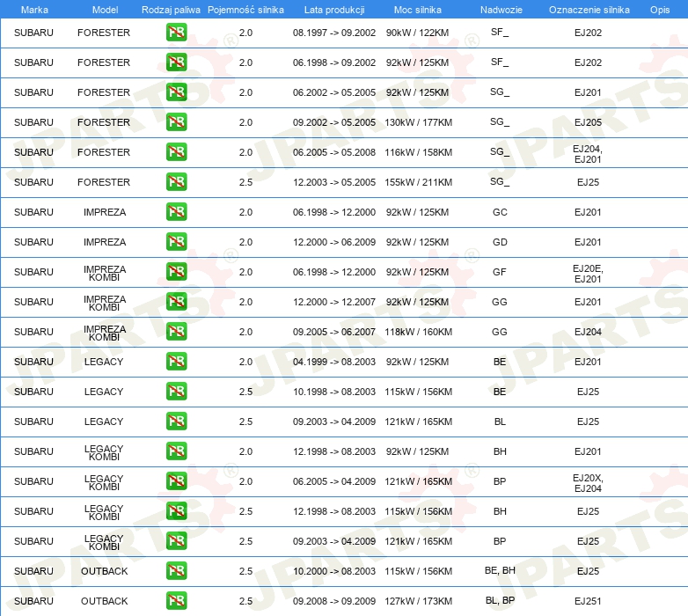
Task: Click the 'LEGACY' model in the BL row
Action: click(104, 422)
